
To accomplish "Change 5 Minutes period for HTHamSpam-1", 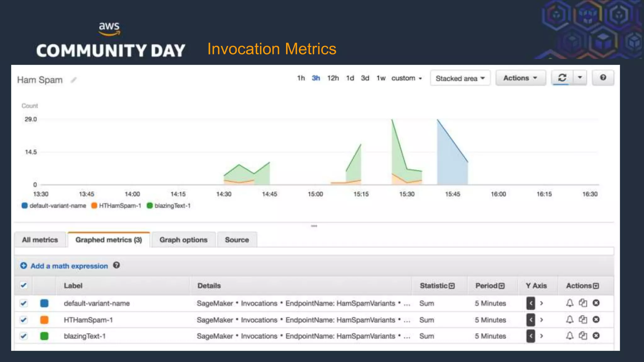I will [490, 320].
